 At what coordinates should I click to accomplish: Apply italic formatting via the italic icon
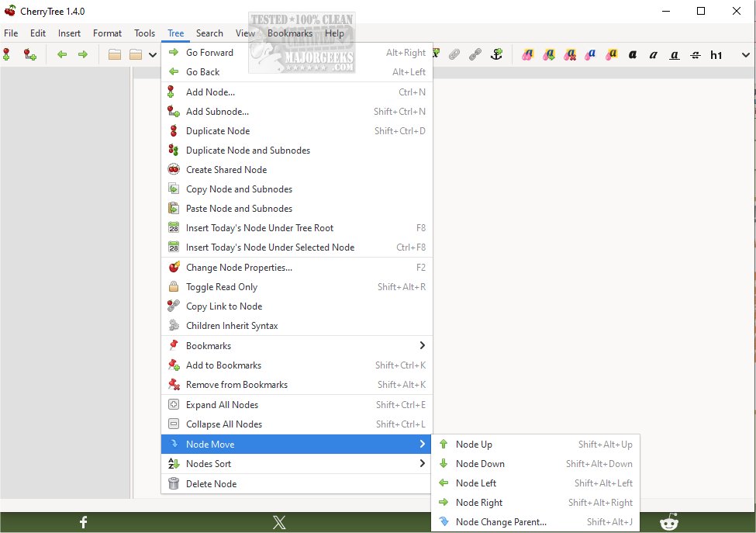[652, 54]
